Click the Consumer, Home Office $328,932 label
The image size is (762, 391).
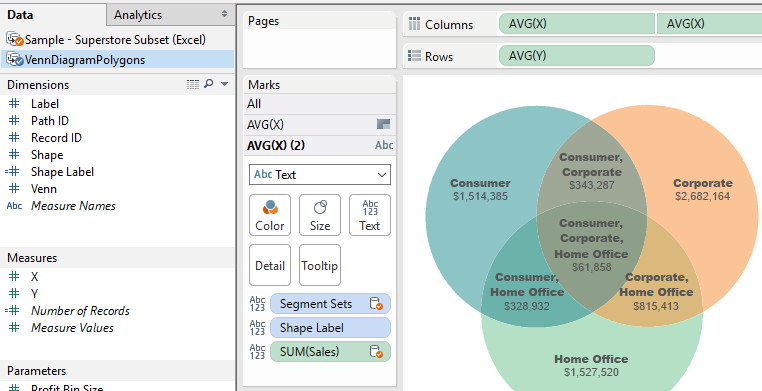[x=527, y=291]
